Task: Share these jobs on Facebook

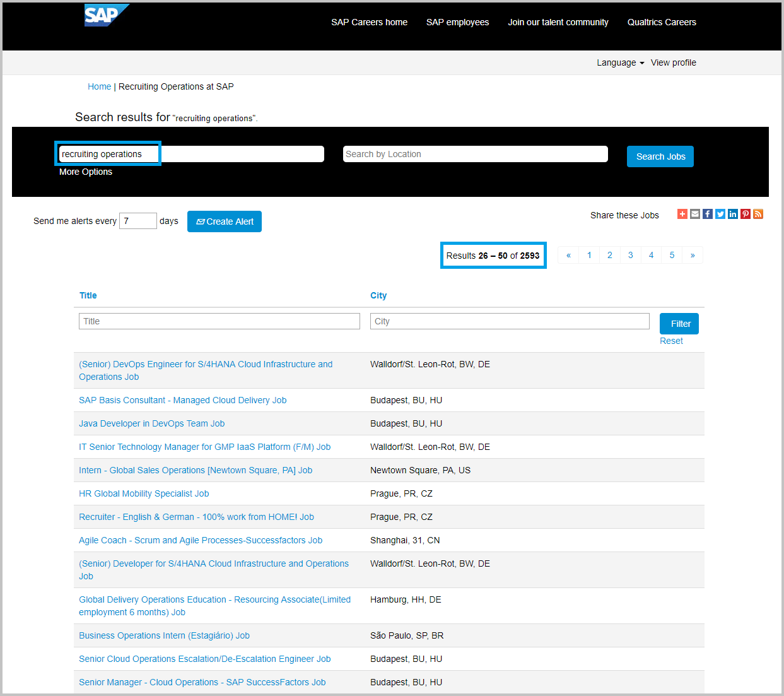Action: [x=708, y=214]
